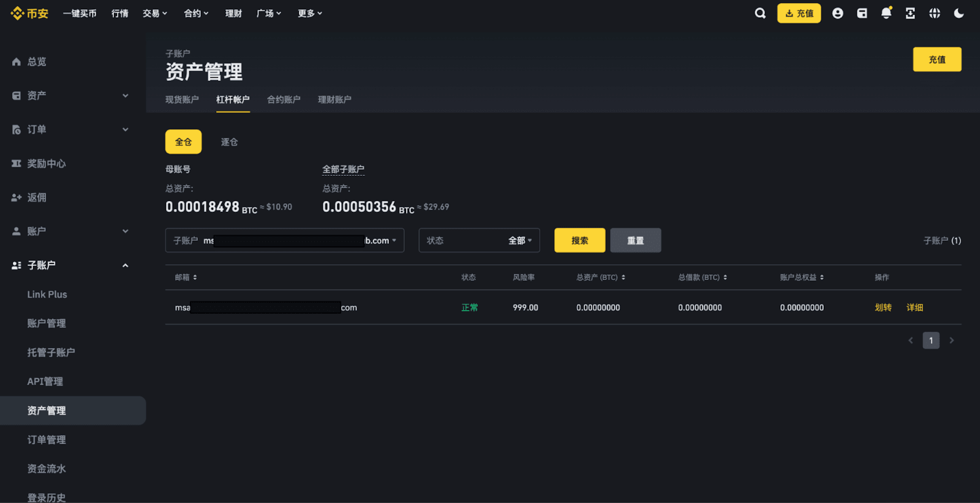Open 理财 in the top menu
The width and height of the screenshot is (980, 503).
pyautogui.click(x=233, y=13)
